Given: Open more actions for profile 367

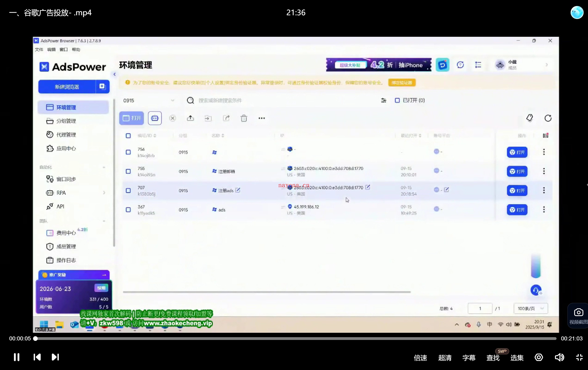Looking at the screenshot, I should pyautogui.click(x=544, y=210).
